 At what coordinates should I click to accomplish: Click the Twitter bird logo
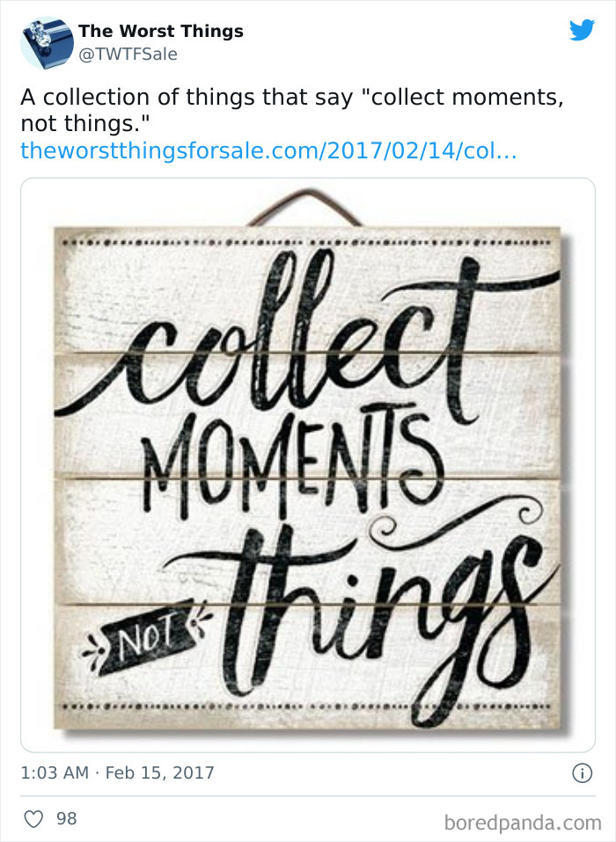tap(582, 31)
